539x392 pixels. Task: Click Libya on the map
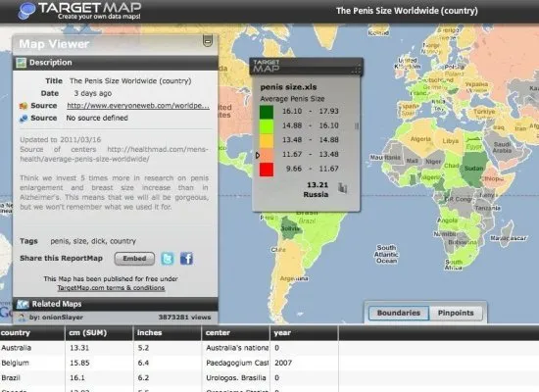click(451, 141)
